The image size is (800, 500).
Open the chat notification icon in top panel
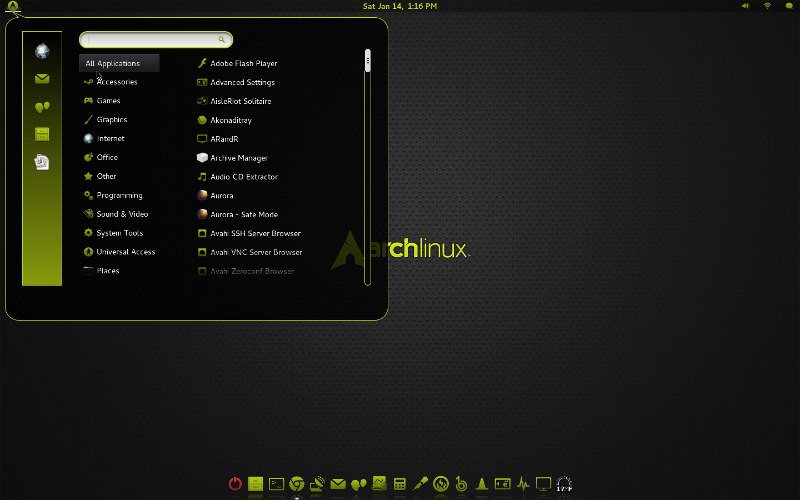(789, 6)
